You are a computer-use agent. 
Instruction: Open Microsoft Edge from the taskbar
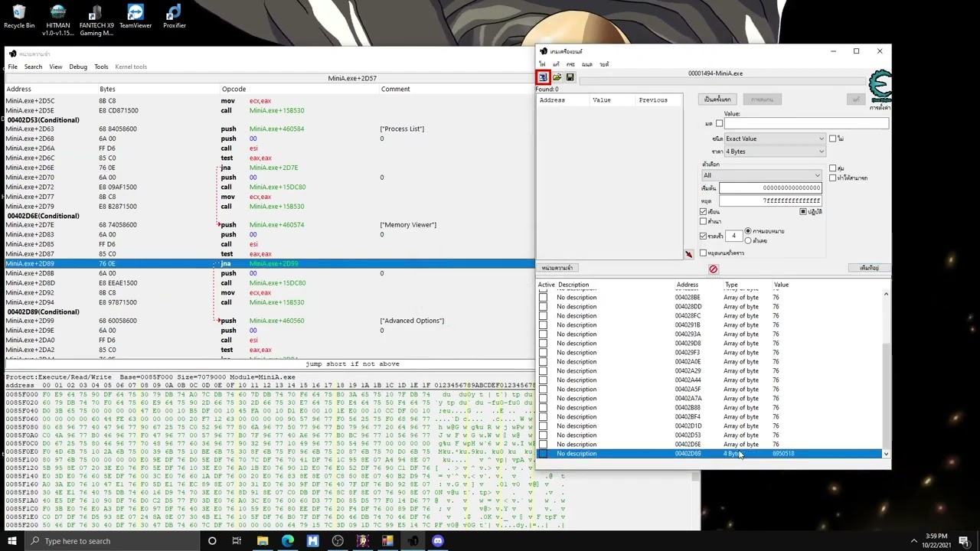click(287, 541)
